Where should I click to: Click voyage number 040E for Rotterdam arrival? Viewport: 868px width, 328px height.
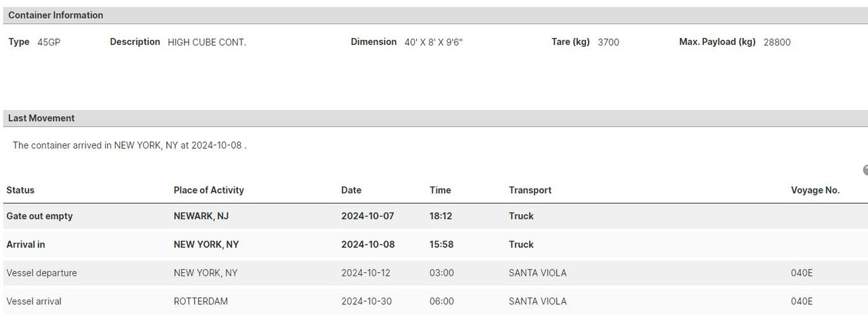pyautogui.click(x=802, y=302)
